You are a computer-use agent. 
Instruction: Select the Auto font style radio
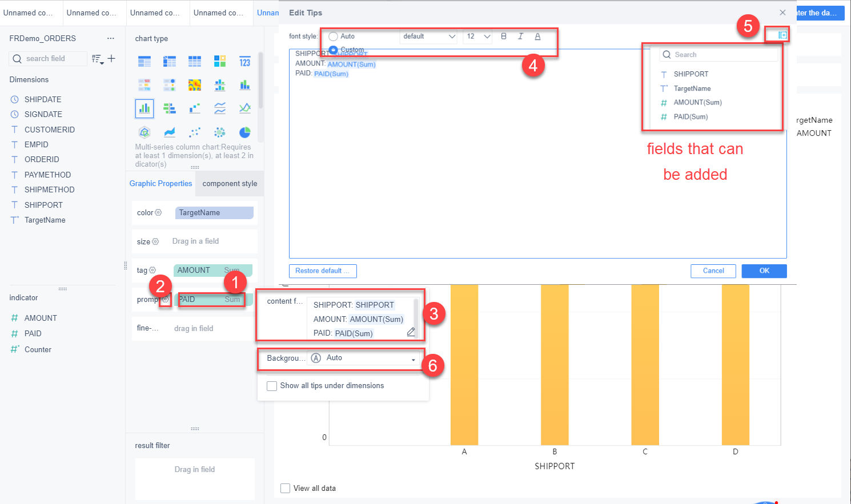(x=333, y=36)
